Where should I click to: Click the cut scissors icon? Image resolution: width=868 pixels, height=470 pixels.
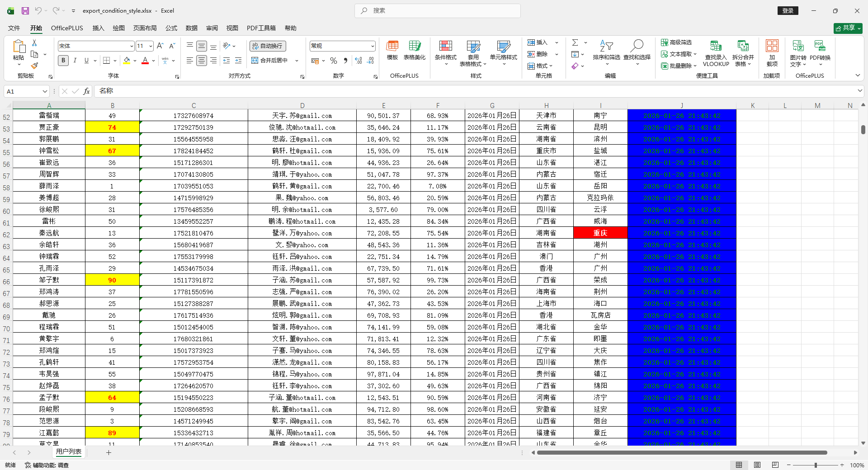pos(34,42)
